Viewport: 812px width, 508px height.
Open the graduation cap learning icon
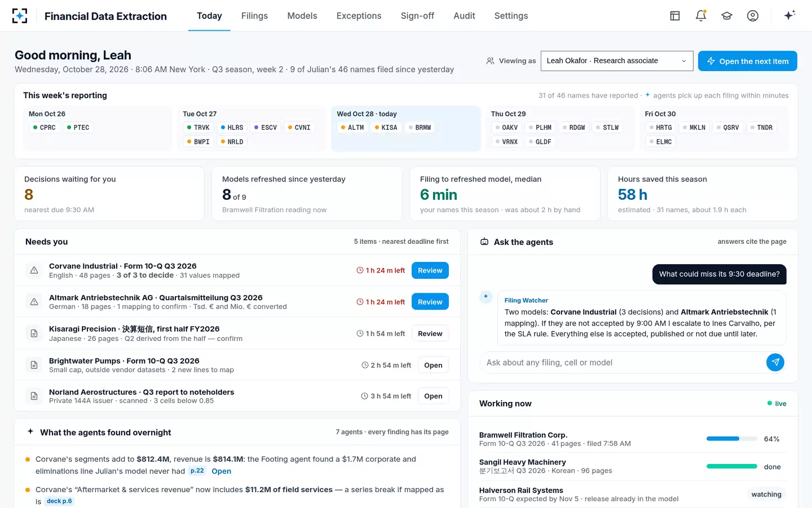[727, 16]
